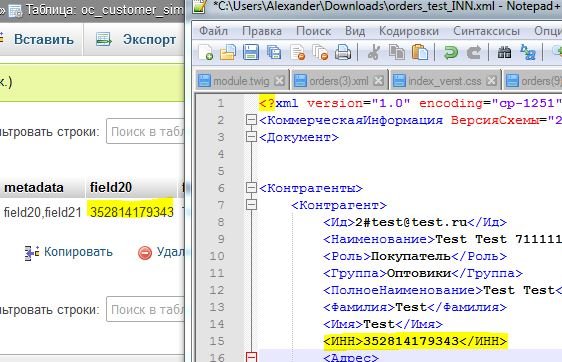562x362 pixels.
Task: Click the Имя Test line in editor
Action: (x=383, y=324)
